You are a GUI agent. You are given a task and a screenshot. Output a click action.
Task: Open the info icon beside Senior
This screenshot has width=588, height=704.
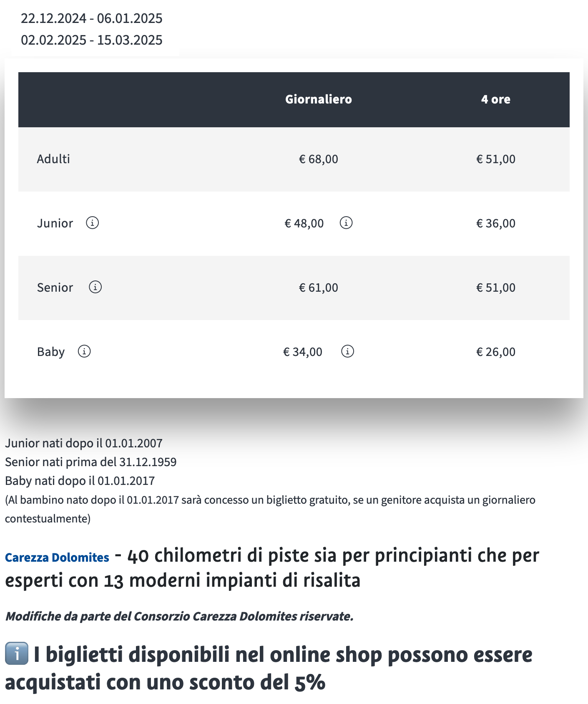coord(95,287)
